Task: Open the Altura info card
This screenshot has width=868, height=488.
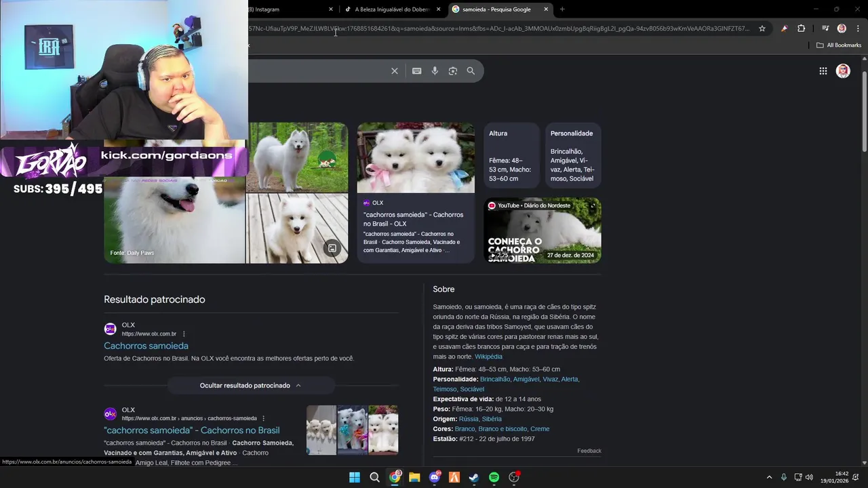Action: [511, 155]
